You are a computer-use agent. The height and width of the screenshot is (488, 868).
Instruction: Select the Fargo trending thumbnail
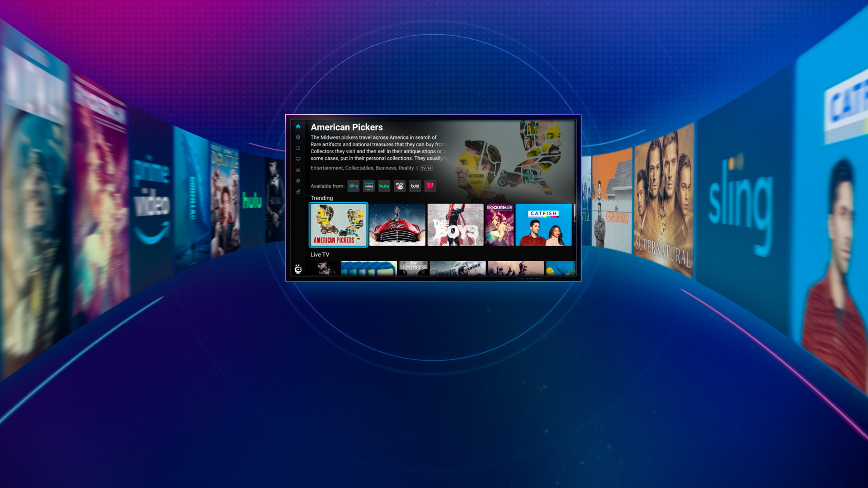tap(397, 225)
